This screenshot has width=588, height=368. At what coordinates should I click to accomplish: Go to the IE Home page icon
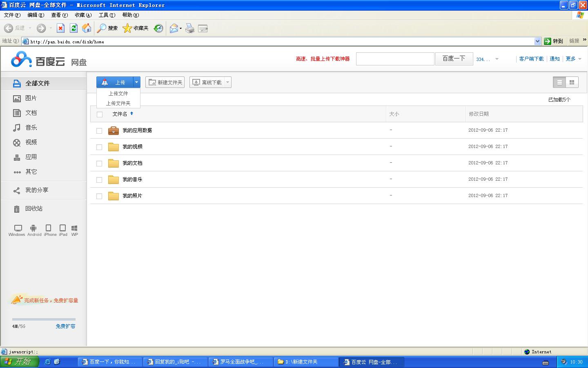click(87, 28)
